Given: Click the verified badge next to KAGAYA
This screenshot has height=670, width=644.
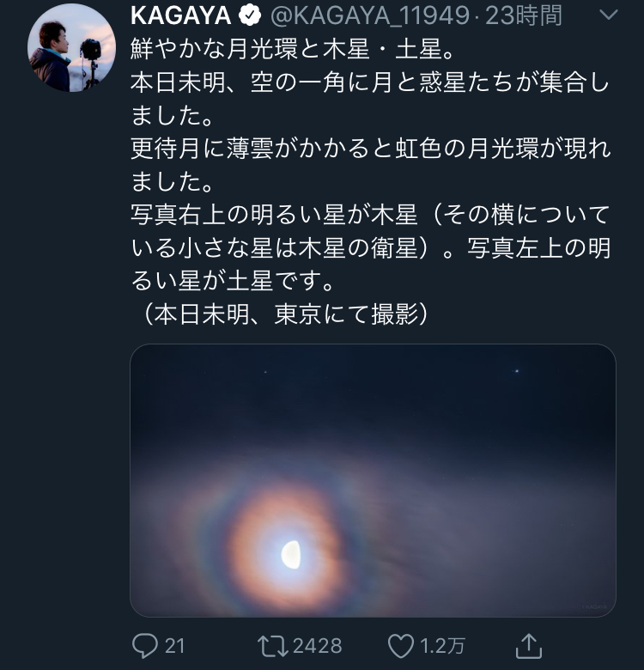Looking at the screenshot, I should point(250,15).
